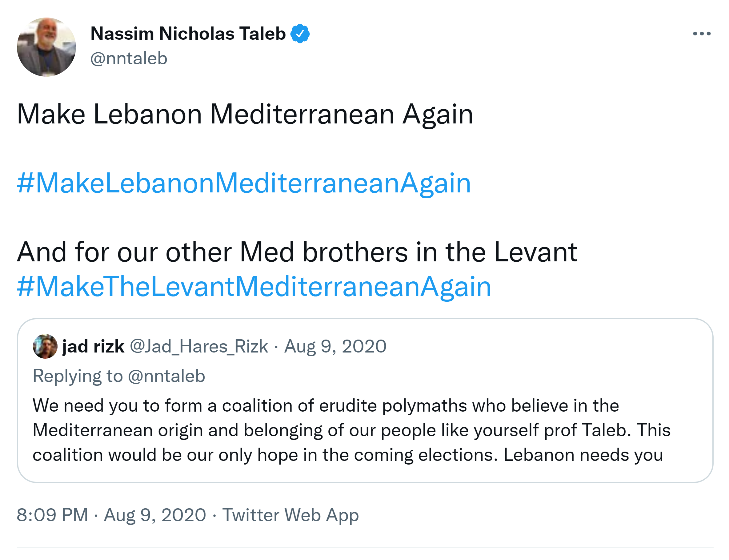Viewport: 729px width, 560px height.
Task: Click the tweet's footer date Aug 9, 2020
Action: click(x=155, y=515)
